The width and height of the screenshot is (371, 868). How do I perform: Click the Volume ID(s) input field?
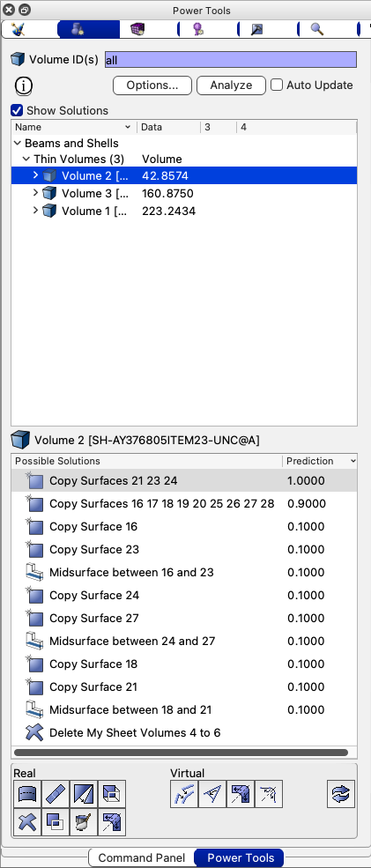tap(230, 59)
